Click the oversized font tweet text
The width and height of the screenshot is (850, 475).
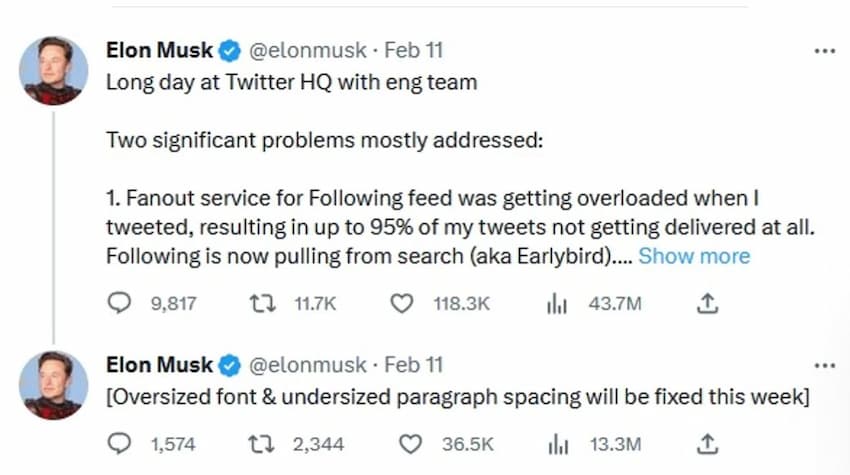coord(457,397)
